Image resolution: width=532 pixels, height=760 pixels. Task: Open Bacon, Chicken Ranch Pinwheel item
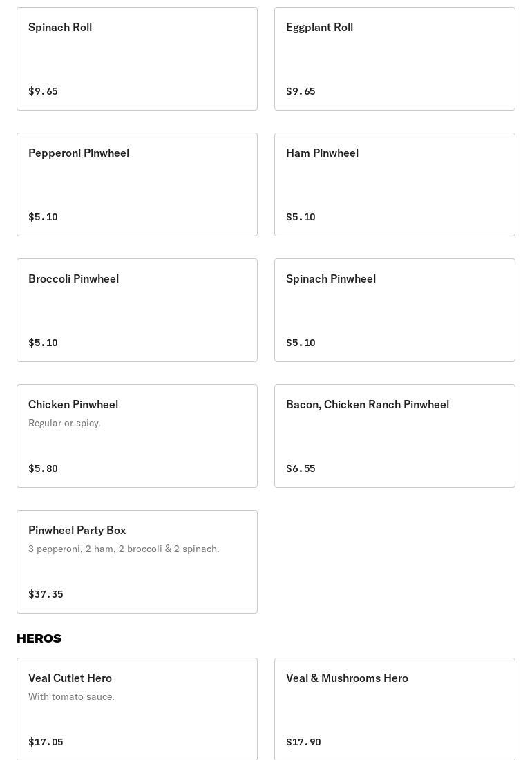[x=395, y=436]
